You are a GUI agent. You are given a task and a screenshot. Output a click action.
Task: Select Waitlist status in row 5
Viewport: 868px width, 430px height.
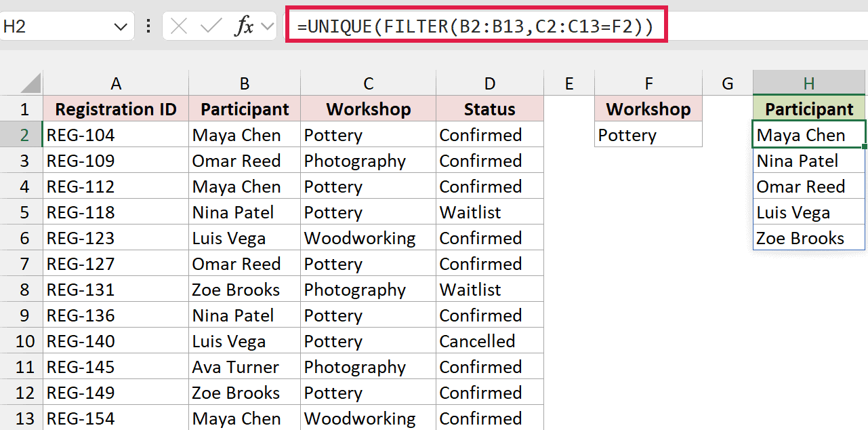(490, 212)
